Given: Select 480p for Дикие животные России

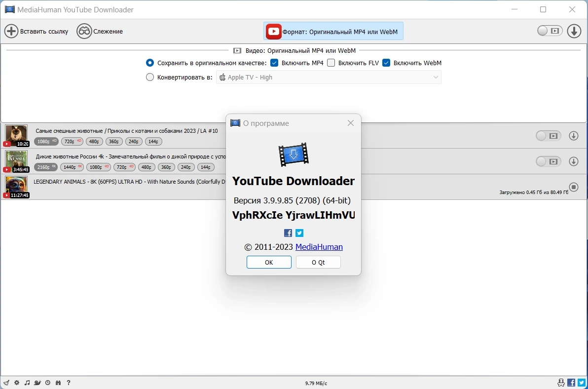Looking at the screenshot, I should [x=147, y=167].
